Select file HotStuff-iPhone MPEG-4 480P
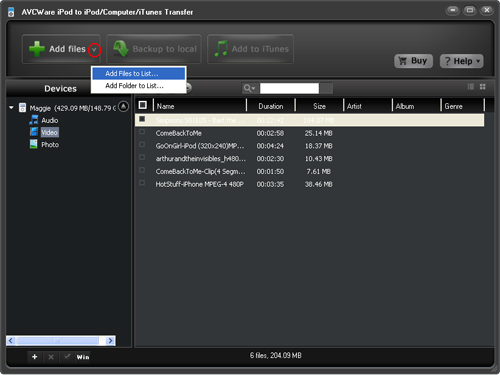Image resolution: width=500 pixels, height=375 pixels. pyautogui.click(x=199, y=184)
